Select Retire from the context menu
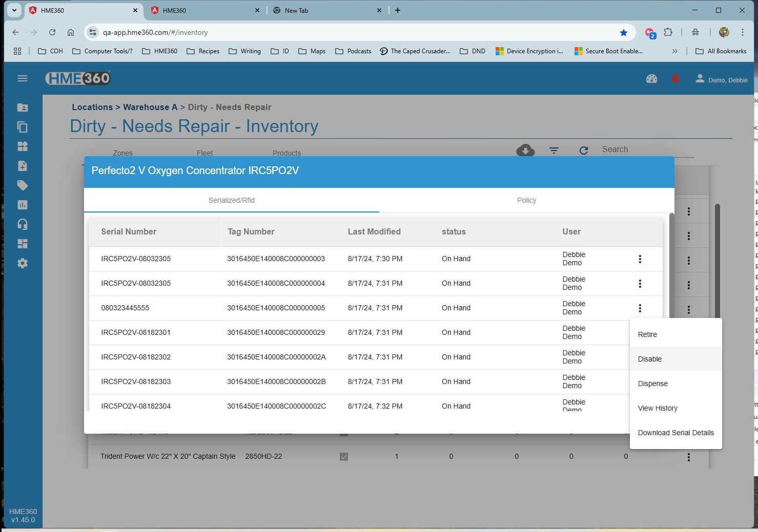 [x=675, y=334]
